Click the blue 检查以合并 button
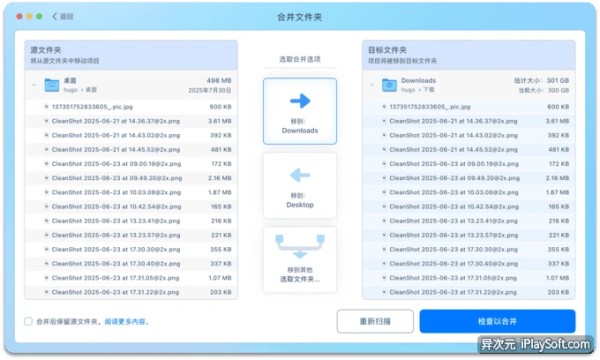 click(x=497, y=321)
